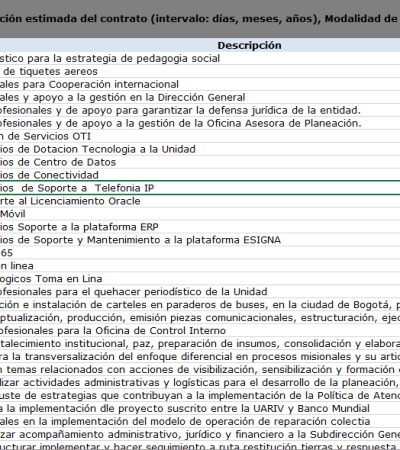Click the cell ending in 'n linea'
Viewport: 400px width, 450px height.
point(200,266)
